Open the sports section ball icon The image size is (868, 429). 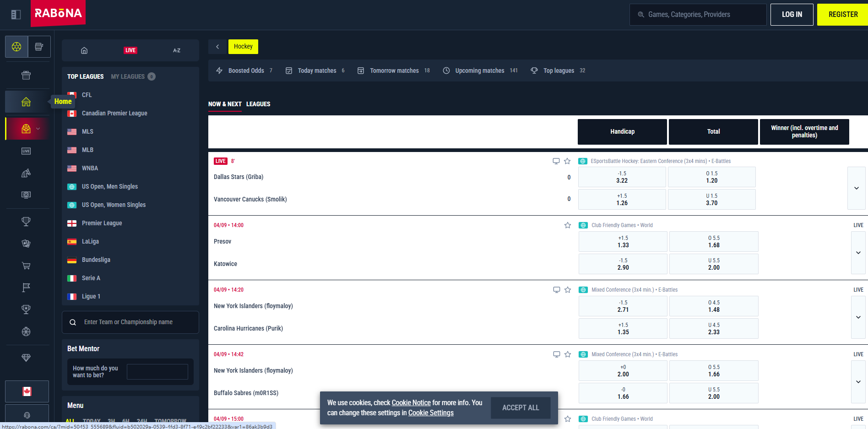[16, 47]
